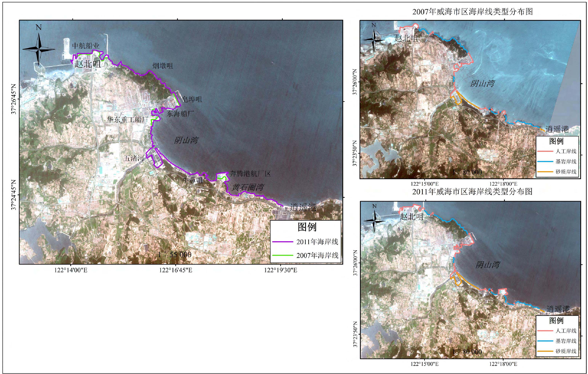Click the green 2007年海岸线 legend line
Screen dimensions: 588x374
[283, 255]
